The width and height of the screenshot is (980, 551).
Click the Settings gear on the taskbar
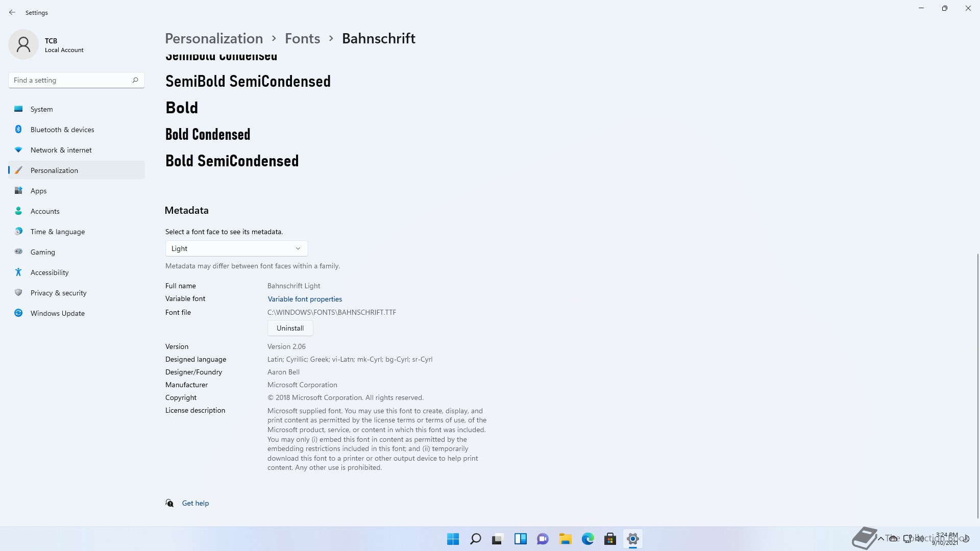pyautogui.click(x=632, y=539)
